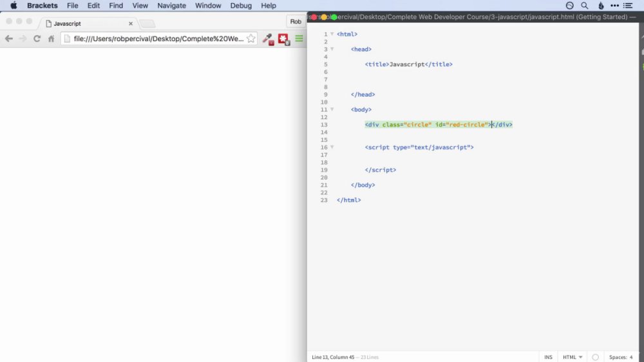Click the three-dots menu bar icon
Image resolution: width=644 pixels, height=362 pixels.
pyautogui.click(x=614, y=6)
